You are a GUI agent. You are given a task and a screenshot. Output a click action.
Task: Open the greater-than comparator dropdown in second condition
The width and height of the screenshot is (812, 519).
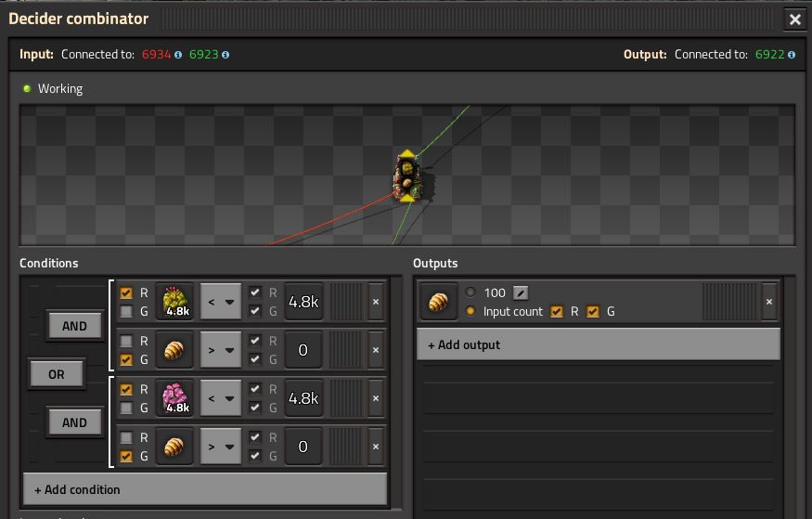click(x=221, y=350)
